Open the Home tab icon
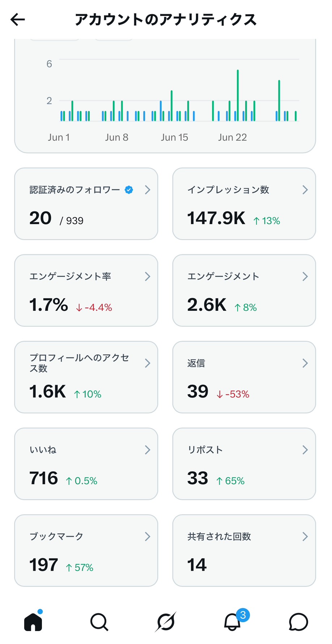Image resolution: width=332 pixels, height=644 pixels. (33, 622)
